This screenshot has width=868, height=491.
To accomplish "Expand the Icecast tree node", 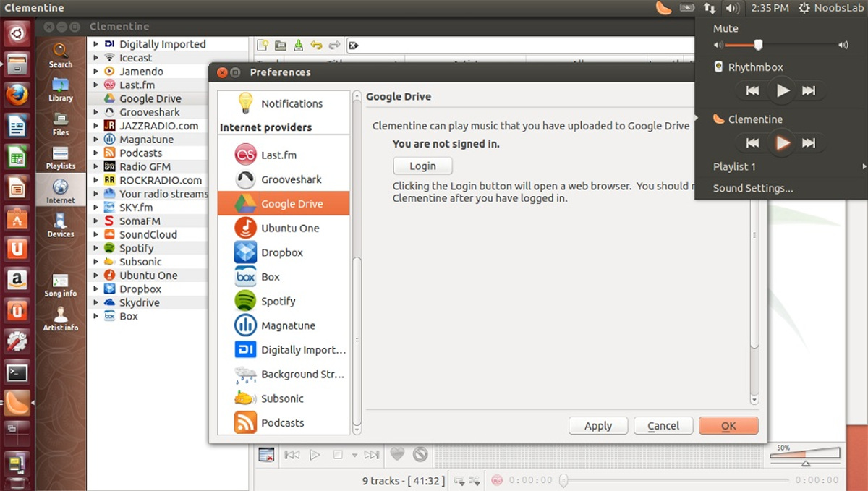I will tap(95, 58).
